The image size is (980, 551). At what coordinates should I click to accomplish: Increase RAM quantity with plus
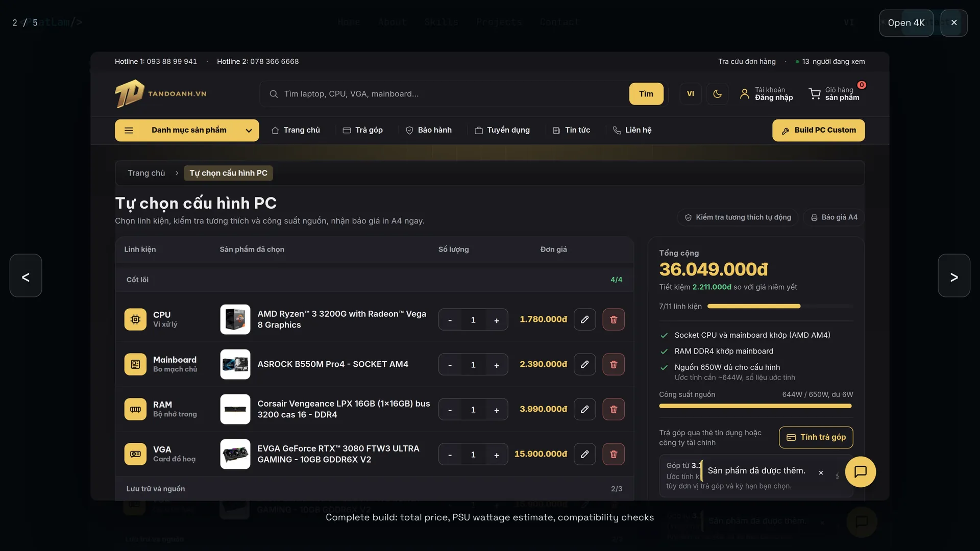(497, 410)
